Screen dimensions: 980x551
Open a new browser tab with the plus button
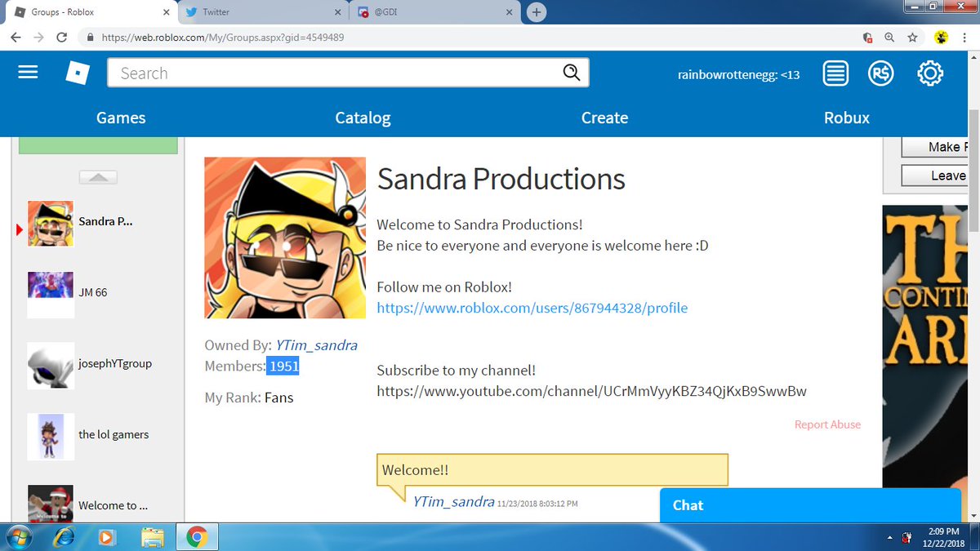(537, 12)
